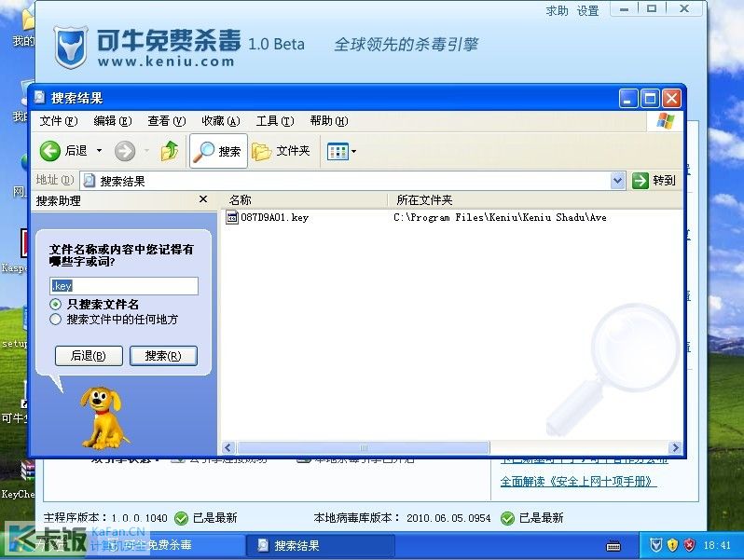The width and height of the screenshot is (744, 560).
Task: Open the 文件 (F) menu
Action: click(x=59, y=121)
